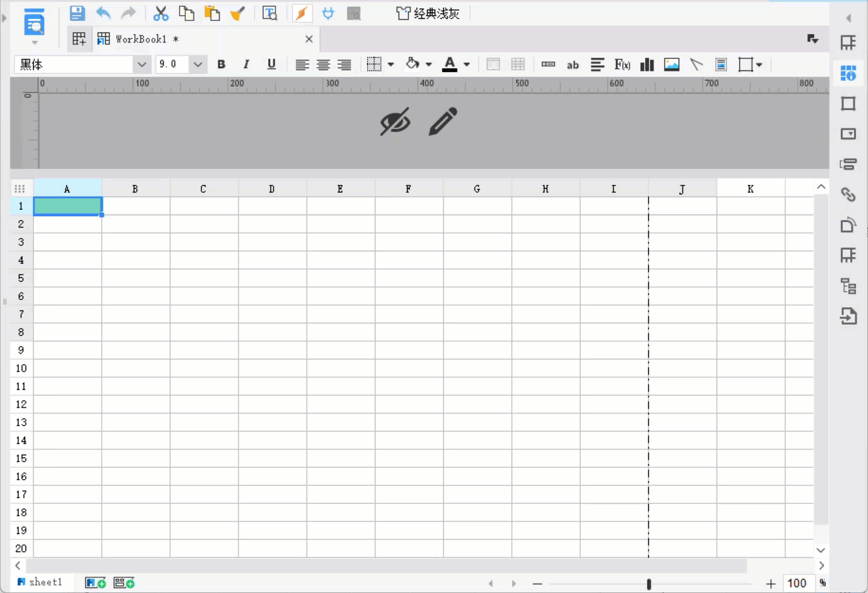Click the zoom slider handle

click(x=649, y=584)
